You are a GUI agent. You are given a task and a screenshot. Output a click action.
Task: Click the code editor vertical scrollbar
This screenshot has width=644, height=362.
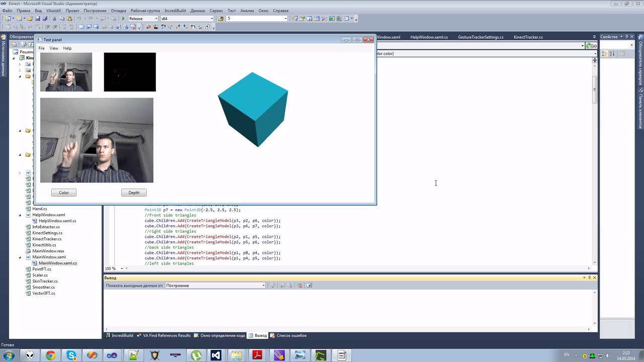click(595, 161)
